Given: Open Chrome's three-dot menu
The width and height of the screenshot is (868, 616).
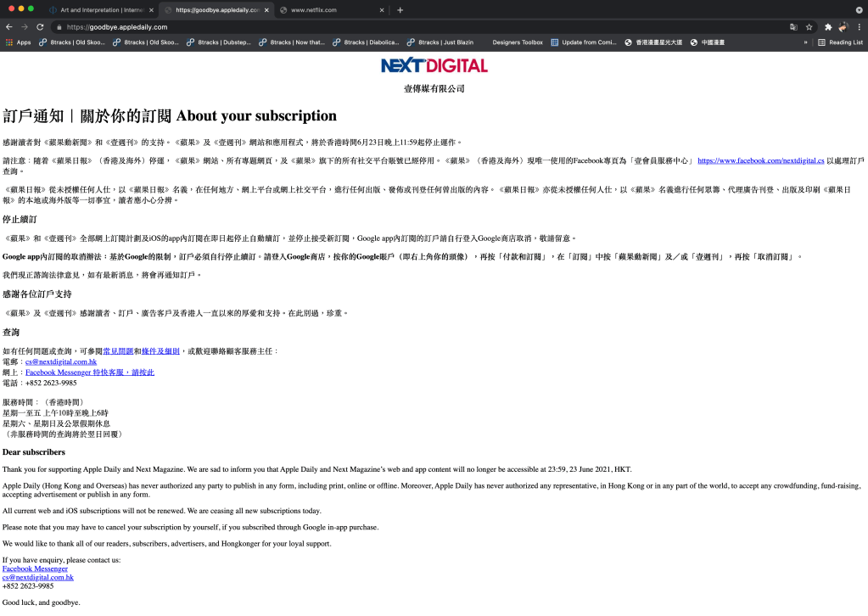Looking at the screenshot, I should [x=858, y=27].
